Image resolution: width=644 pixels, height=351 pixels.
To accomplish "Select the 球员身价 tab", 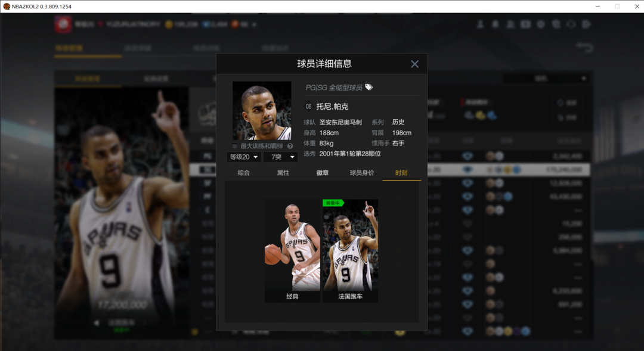I will [362, 173].
